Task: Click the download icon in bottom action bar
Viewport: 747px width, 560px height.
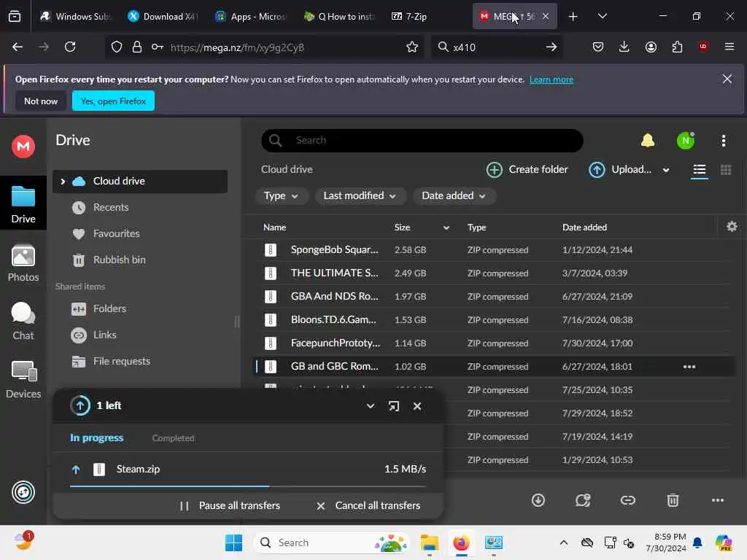Action: [x=538, y=500]
